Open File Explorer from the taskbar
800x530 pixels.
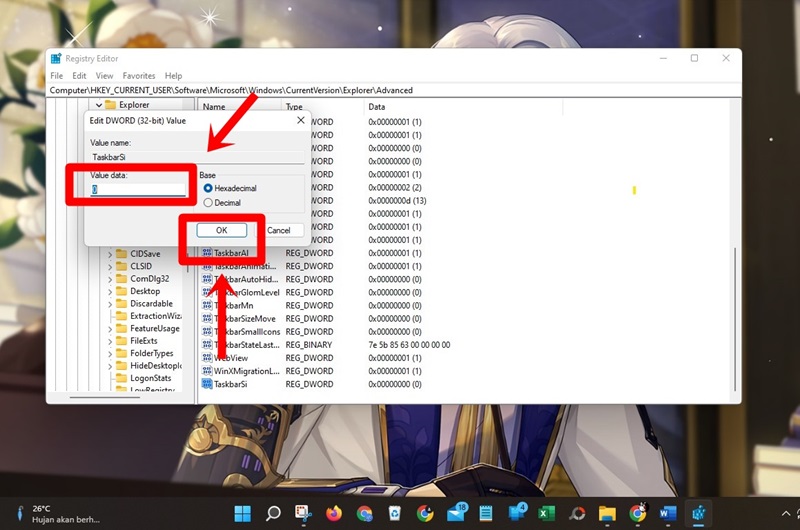coord(607,513)
